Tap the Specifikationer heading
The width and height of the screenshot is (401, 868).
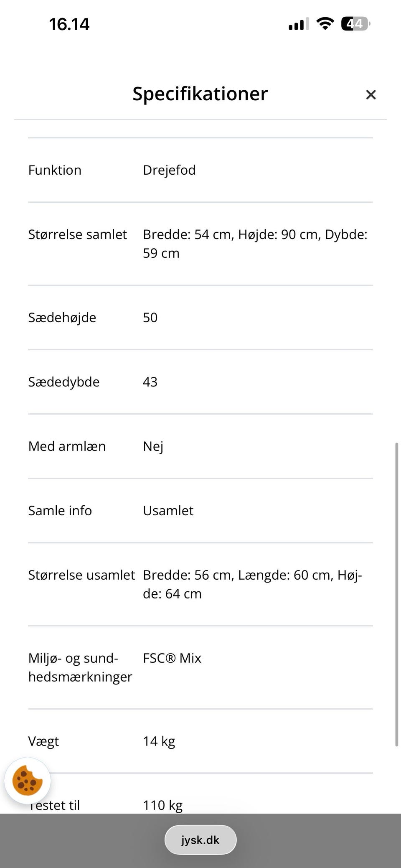[x=200, y=94]
